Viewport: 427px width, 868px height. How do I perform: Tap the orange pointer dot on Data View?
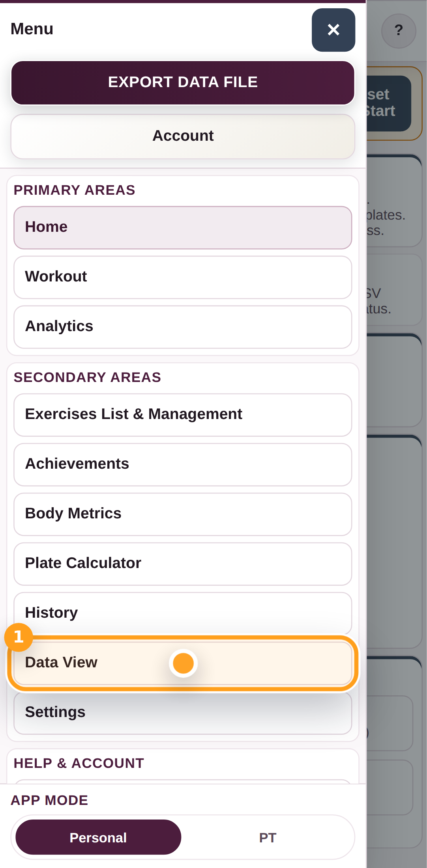point(183,663)
